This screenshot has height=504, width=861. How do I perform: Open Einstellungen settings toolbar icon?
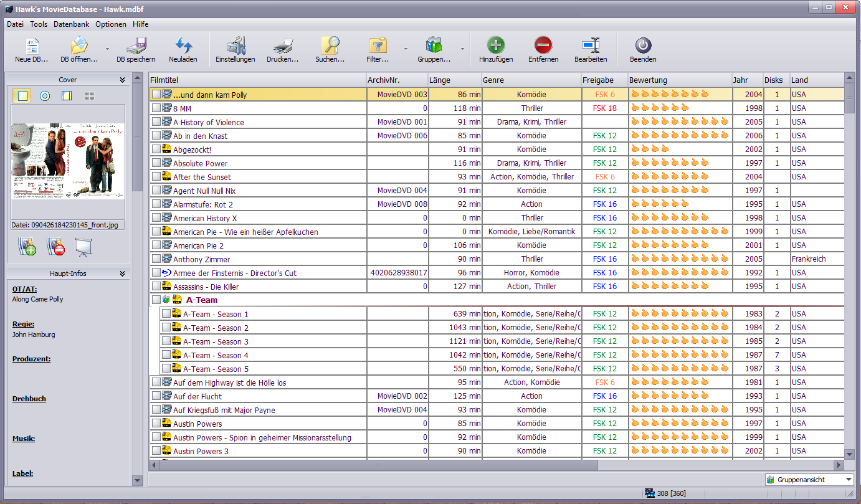point(235,50)
